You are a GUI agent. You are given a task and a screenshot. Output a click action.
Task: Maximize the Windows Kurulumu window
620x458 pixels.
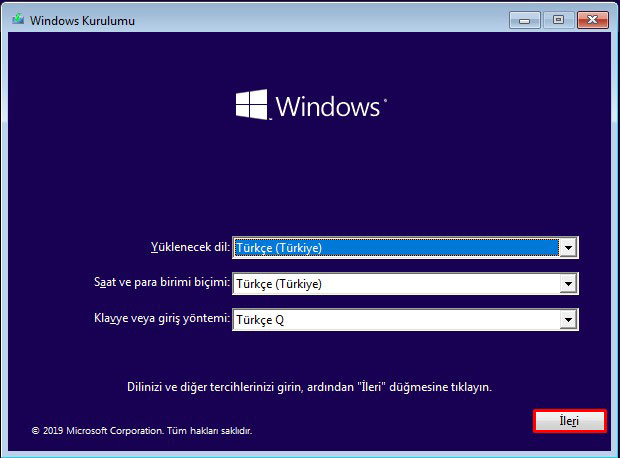[558, 20]
